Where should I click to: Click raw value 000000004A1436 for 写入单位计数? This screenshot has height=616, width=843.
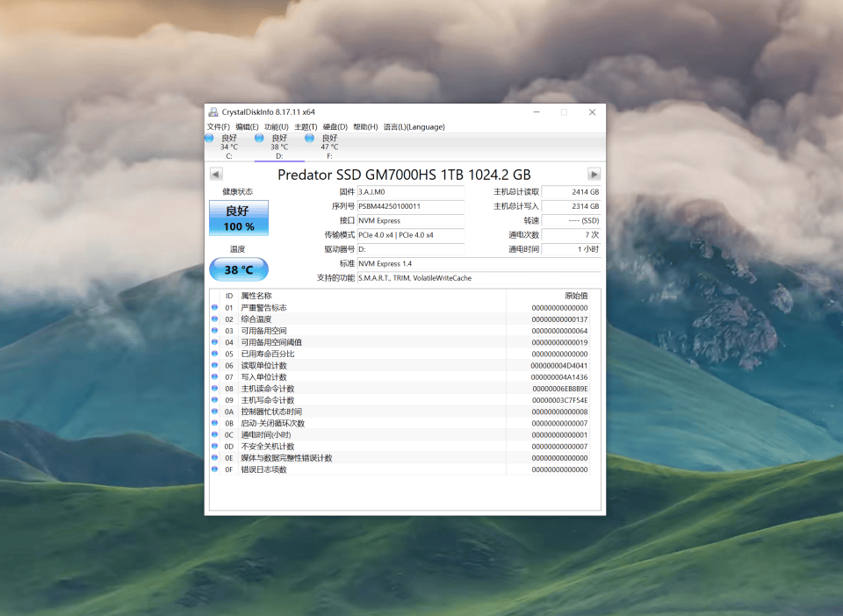[x=559, y=377]
